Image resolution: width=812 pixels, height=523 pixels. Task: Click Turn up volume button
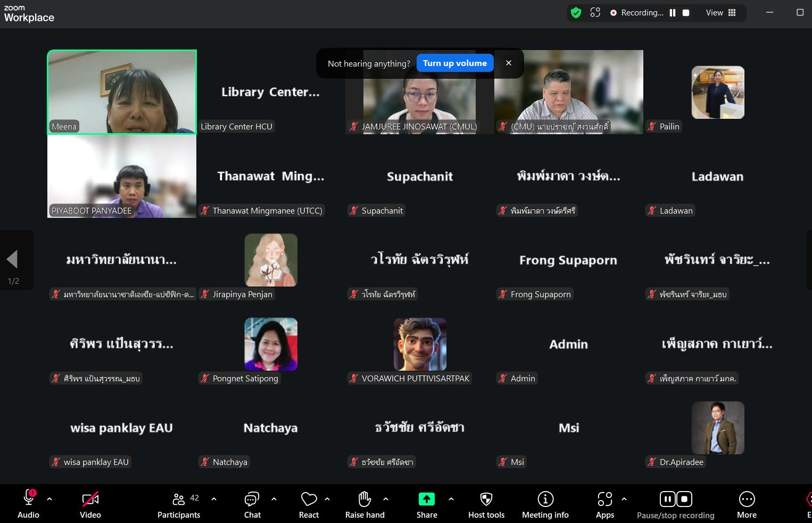455,63
